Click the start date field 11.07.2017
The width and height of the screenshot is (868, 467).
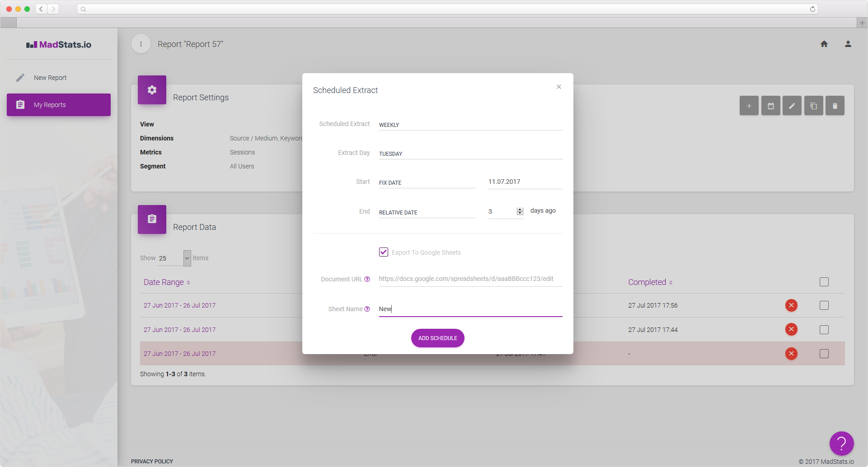point(525,182)
